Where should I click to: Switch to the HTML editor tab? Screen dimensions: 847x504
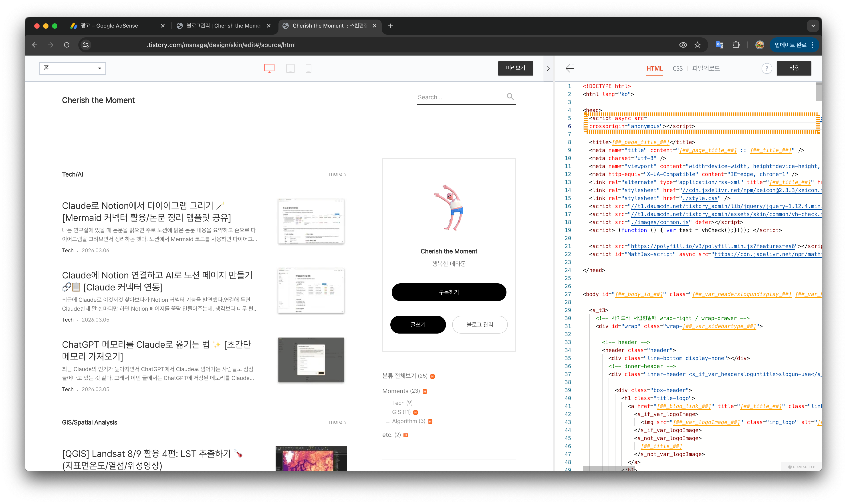[655, 68]
